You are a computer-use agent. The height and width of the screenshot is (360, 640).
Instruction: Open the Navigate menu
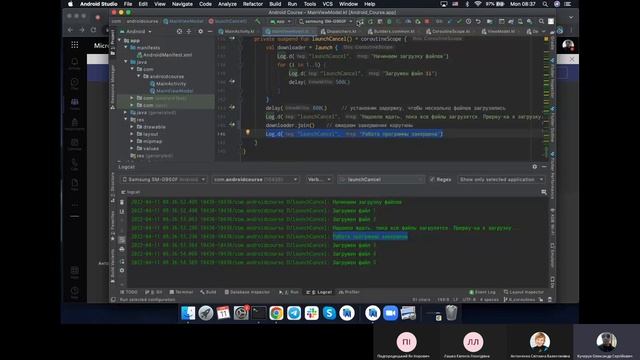pos(182,4)
